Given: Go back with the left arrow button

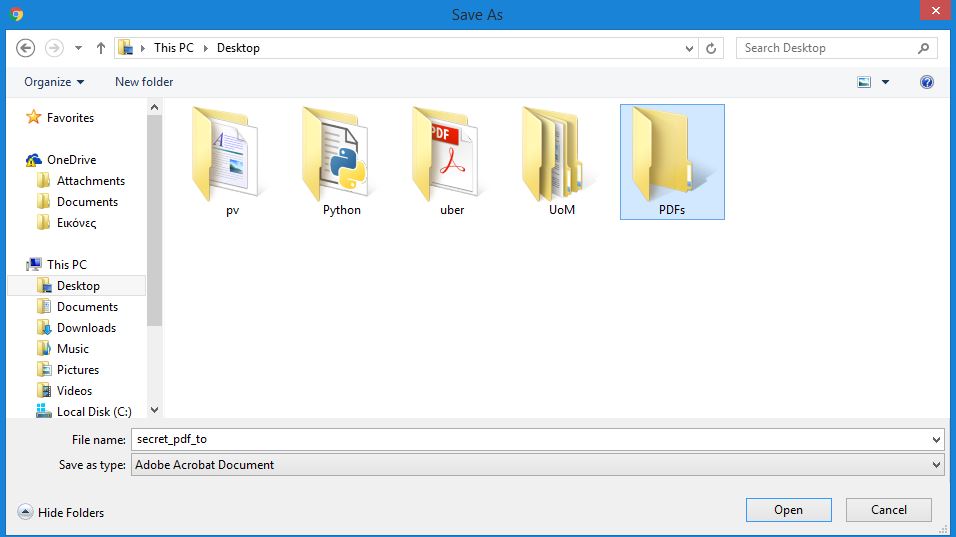Looking at the screenshot, I should [26, 48].
